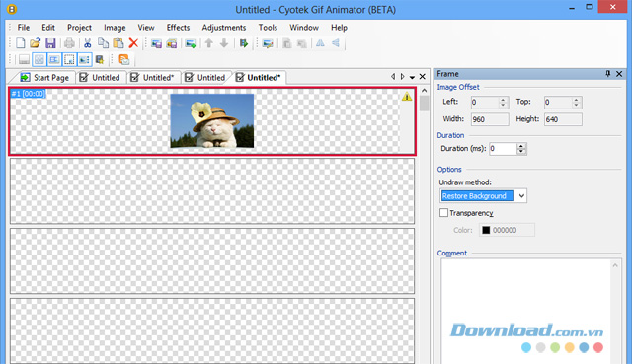Pin the Frame panel
Viewport: 632px width, 364px height.
[x=608, y=74]
